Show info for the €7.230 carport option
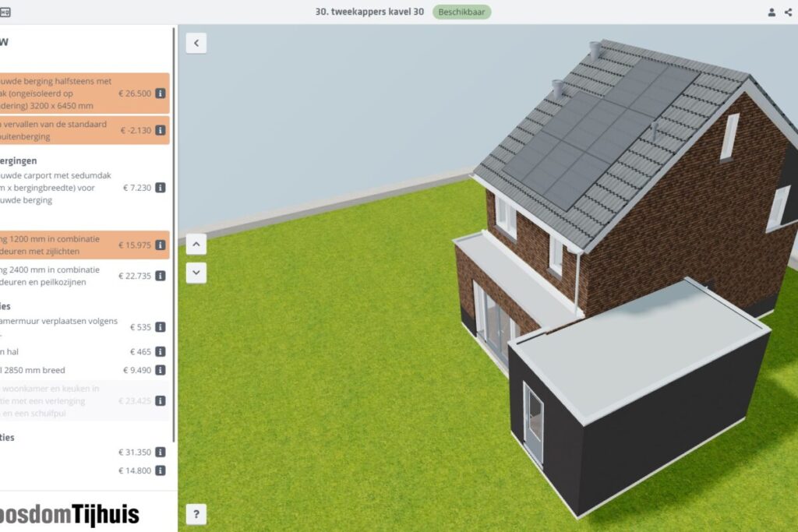798x532 pixels. 160,188
